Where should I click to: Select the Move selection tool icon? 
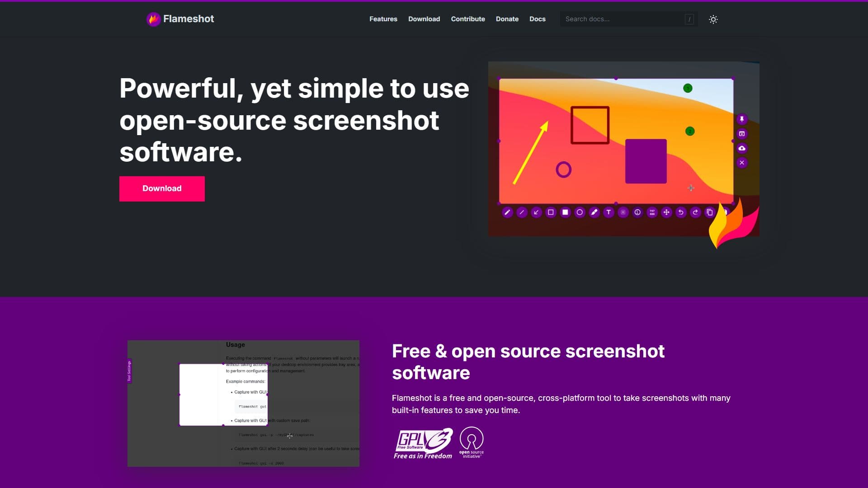pos(666,212)
